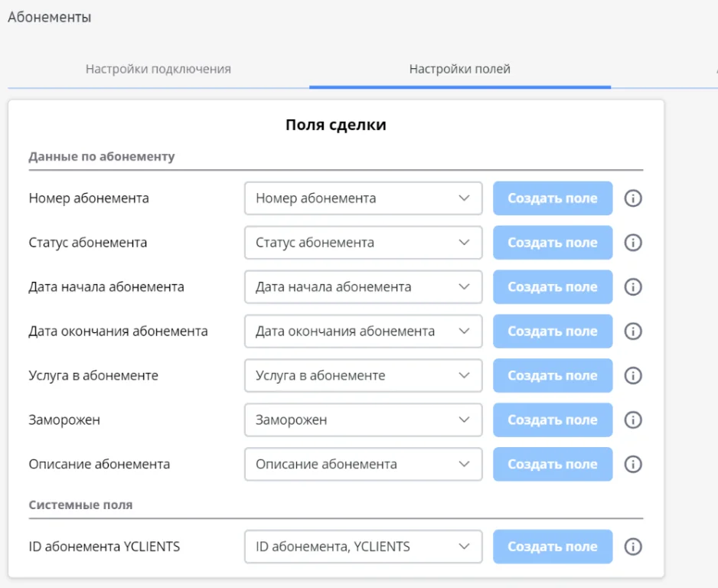Expand the Номер абонемента dropdown
This screenshot has height=588, width=718.
click(363, 198)
